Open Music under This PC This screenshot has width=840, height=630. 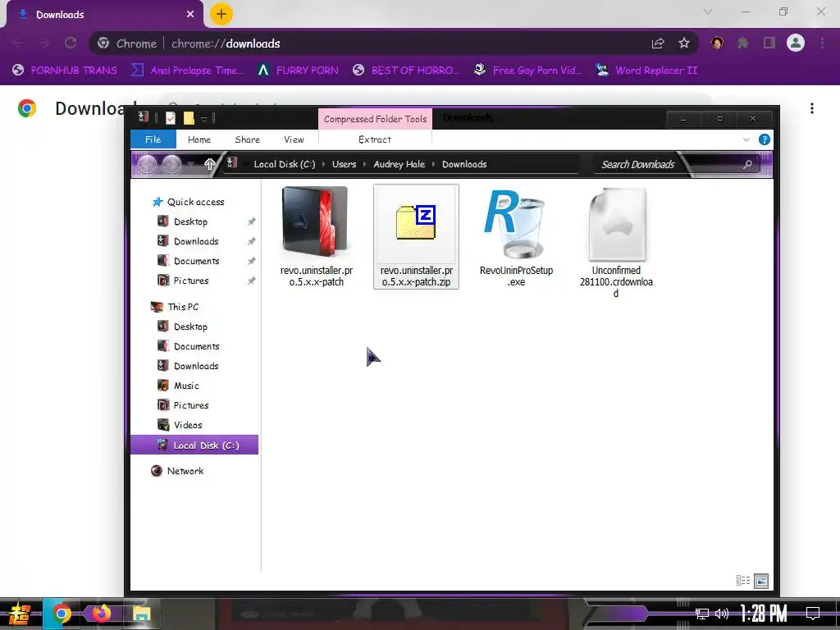pyautogui.click(x=186, y=386)
